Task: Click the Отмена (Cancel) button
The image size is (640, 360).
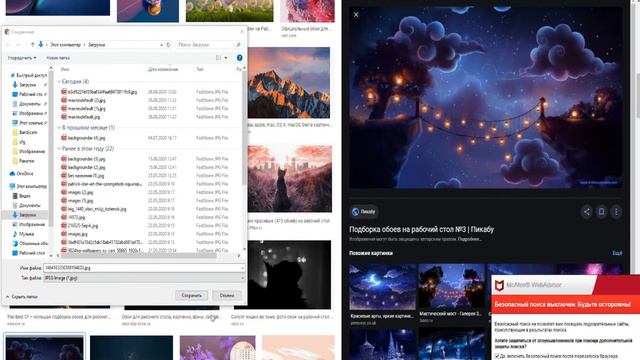Action: pos(227,295)
